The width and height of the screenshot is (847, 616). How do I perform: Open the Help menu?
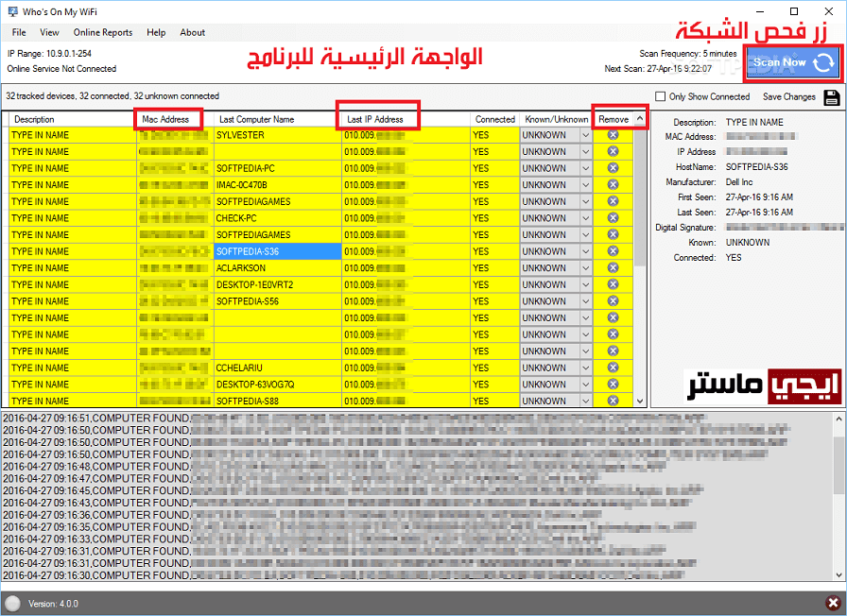coord(156,32)
